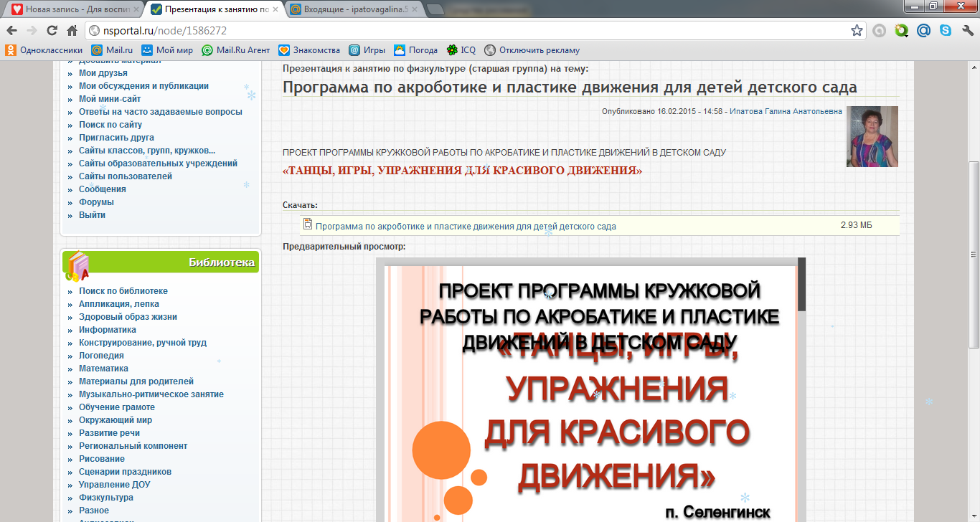Open Физкультура category
This screenshot has width=980, height=522.
pyautogui.click(x=106, y=498)
